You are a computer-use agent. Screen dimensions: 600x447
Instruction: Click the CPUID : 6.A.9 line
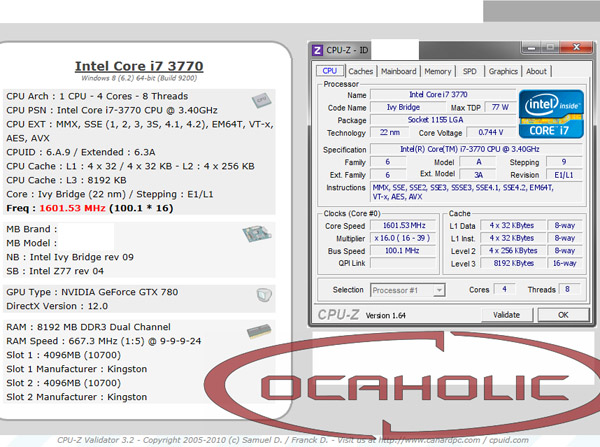(x=80, y=152)
